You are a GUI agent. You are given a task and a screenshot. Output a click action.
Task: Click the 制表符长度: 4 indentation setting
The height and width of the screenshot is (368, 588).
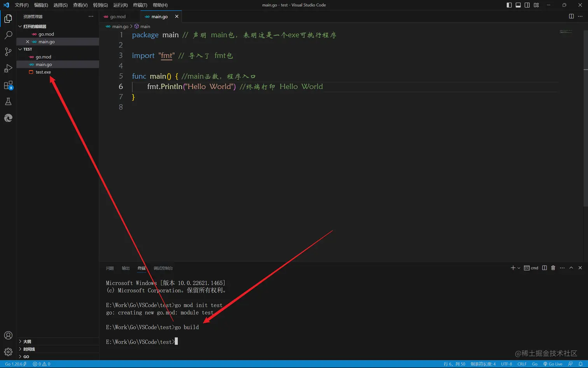coord(483,364)
